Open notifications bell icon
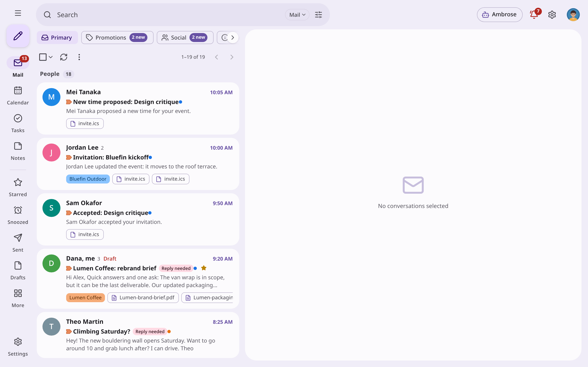The image size is (588, 367). 534,14
